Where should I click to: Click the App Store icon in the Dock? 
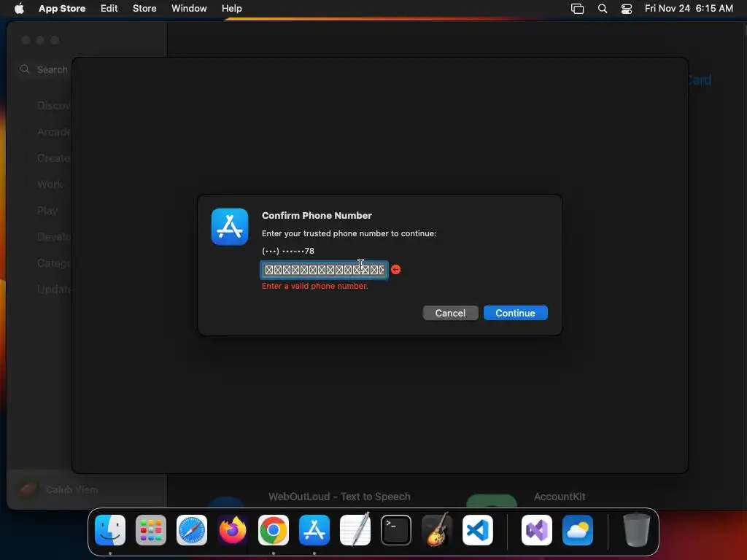[x=314, y=530]
